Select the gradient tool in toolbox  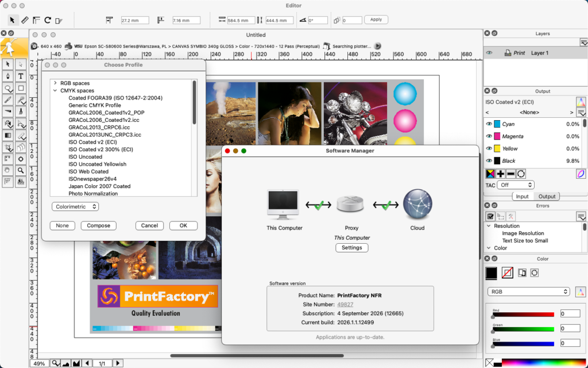coord(7,135)
